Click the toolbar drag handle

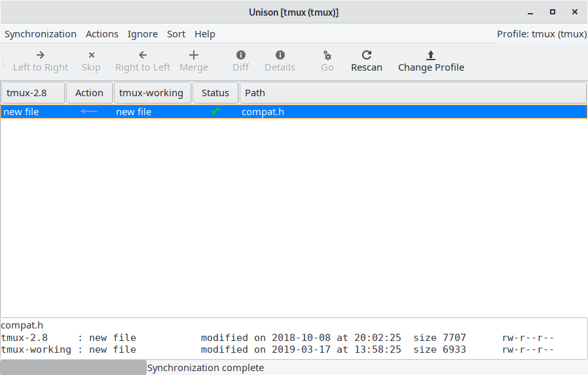(x=3, y=62)
